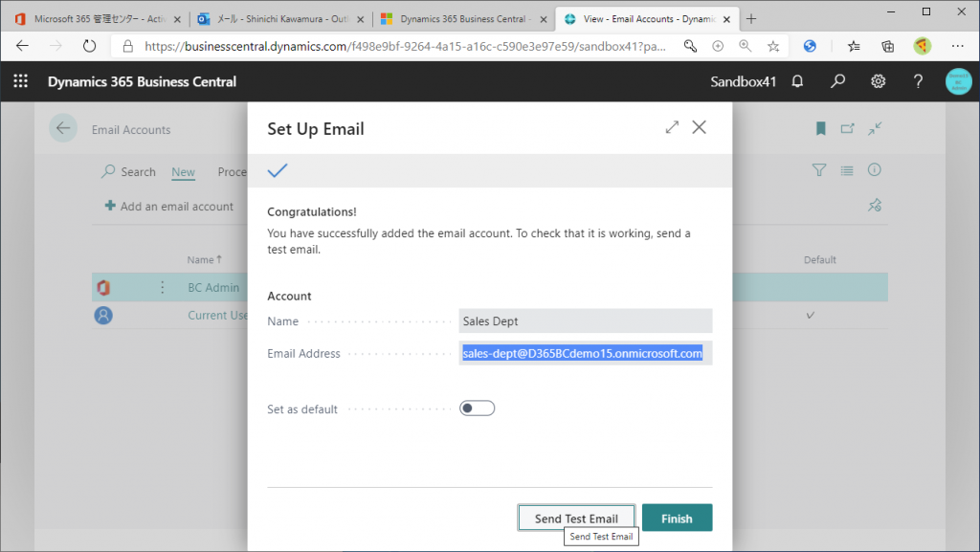Image resolution: width=980 pixels, height=552 pixels.
Task: Switch to Microsoft 365 admin center tab
Action: pyautogui.click(x=97, y=19)
